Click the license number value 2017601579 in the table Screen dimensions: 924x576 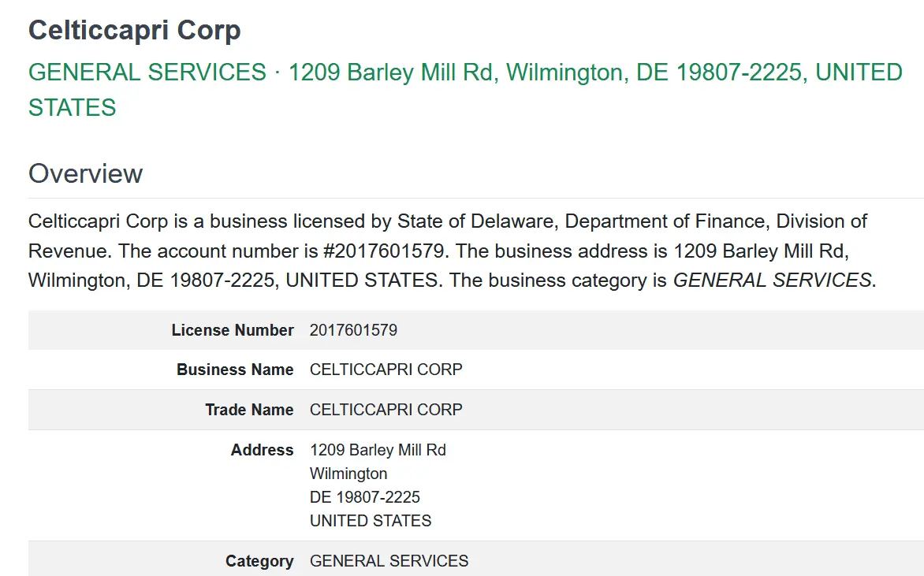353,330
